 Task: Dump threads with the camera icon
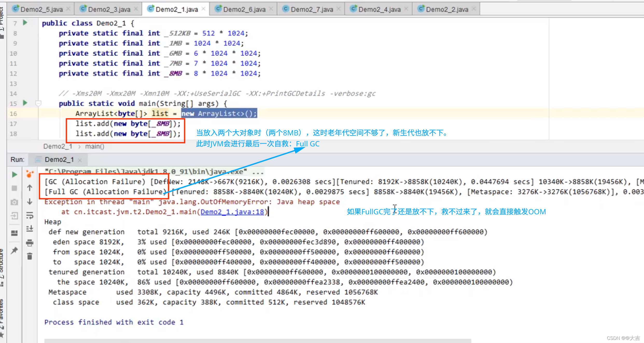(x=15, y=202)
